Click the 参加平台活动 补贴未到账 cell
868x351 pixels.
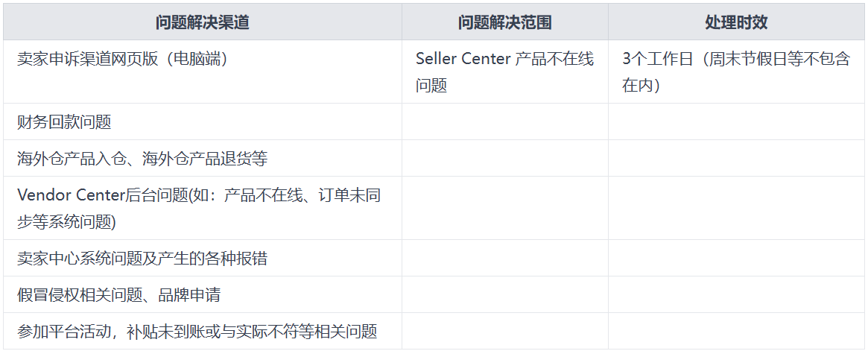coord(203,331)
